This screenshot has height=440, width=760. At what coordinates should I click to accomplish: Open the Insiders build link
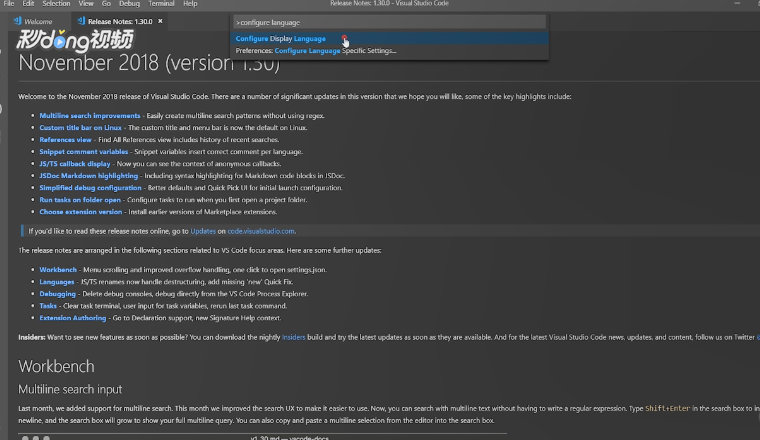click(294, 337)
